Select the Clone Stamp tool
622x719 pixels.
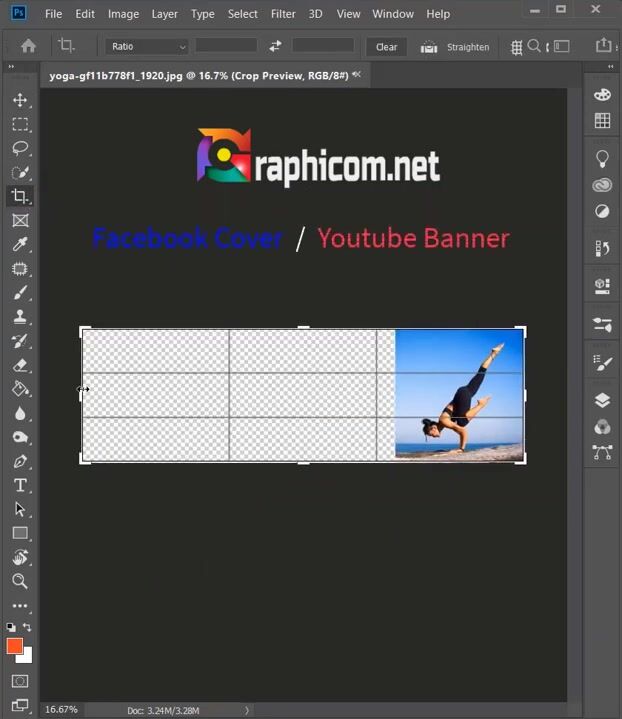tap(20, 317)
